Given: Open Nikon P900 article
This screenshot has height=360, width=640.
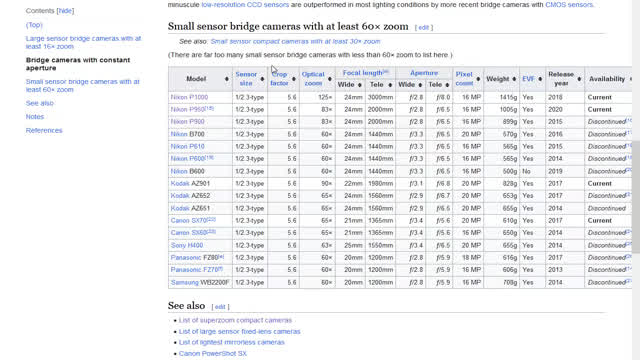Looking at the screenshot, I should 187,122.
